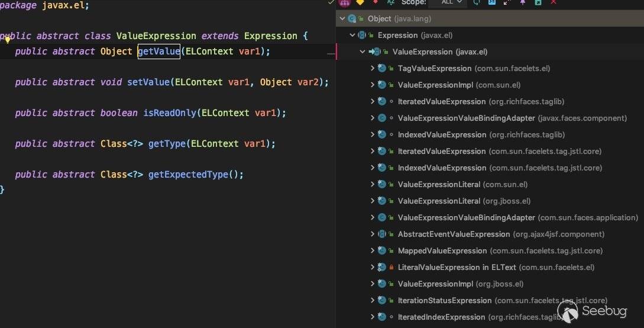Expand IteratedValueExpression (org.richfaces.taglib) node

[372, 101]
